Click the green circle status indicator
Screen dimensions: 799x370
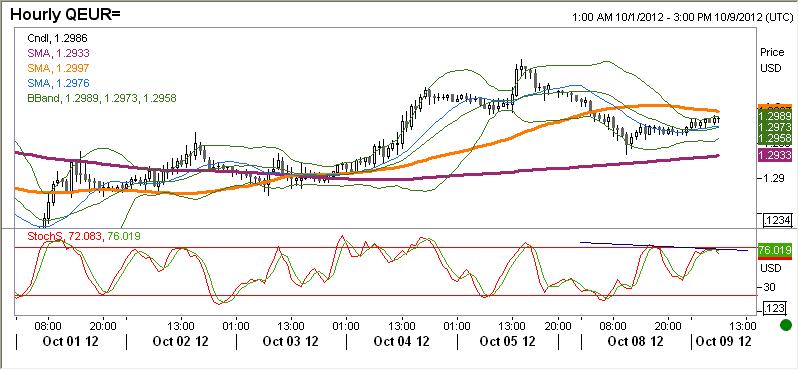point(786,325)
